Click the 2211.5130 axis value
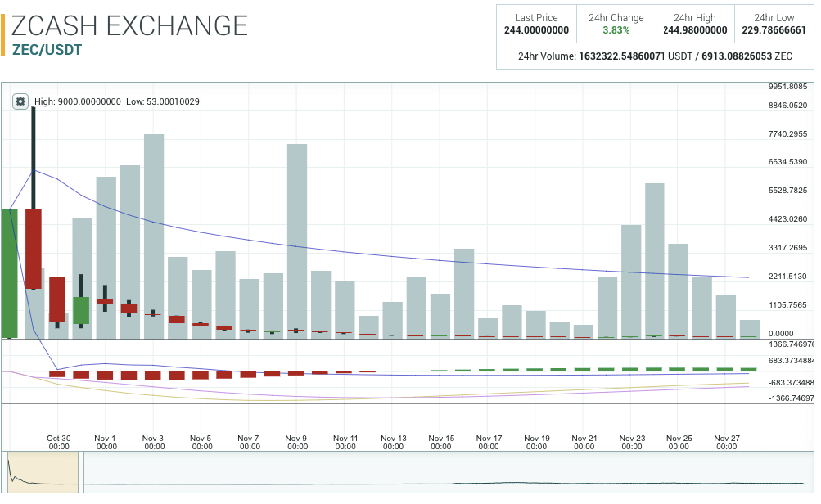 tap(787, 277)
